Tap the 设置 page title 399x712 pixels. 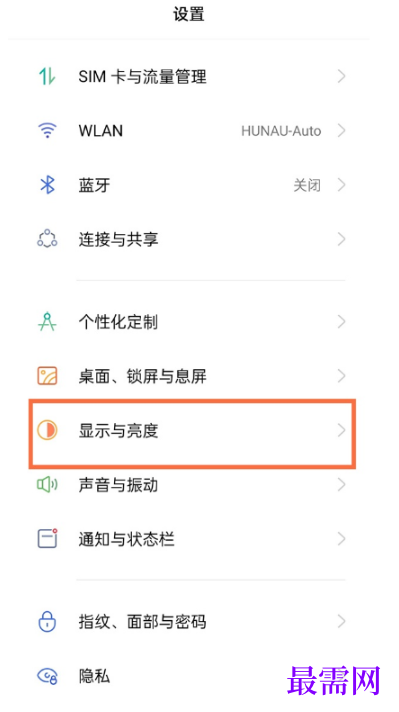[x=189, y=15]
